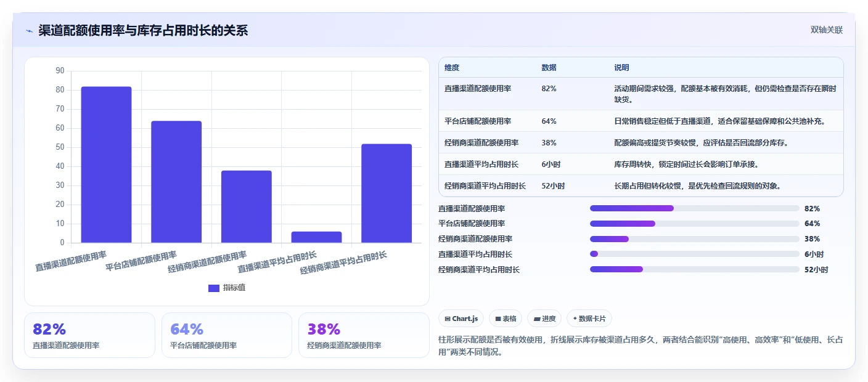868x382 pixels.
Task: Click the icon inside the 进度 chip
Action: [x=537, y=319]
